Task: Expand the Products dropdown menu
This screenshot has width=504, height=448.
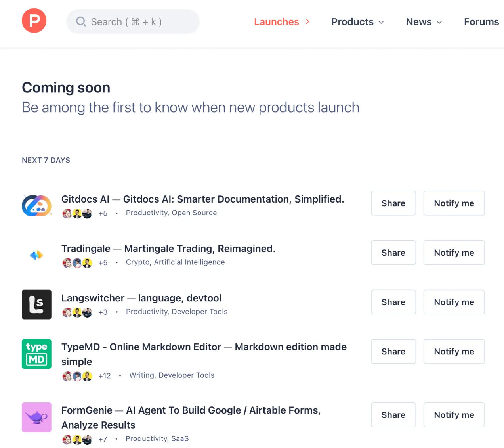Action: point(357,22)
